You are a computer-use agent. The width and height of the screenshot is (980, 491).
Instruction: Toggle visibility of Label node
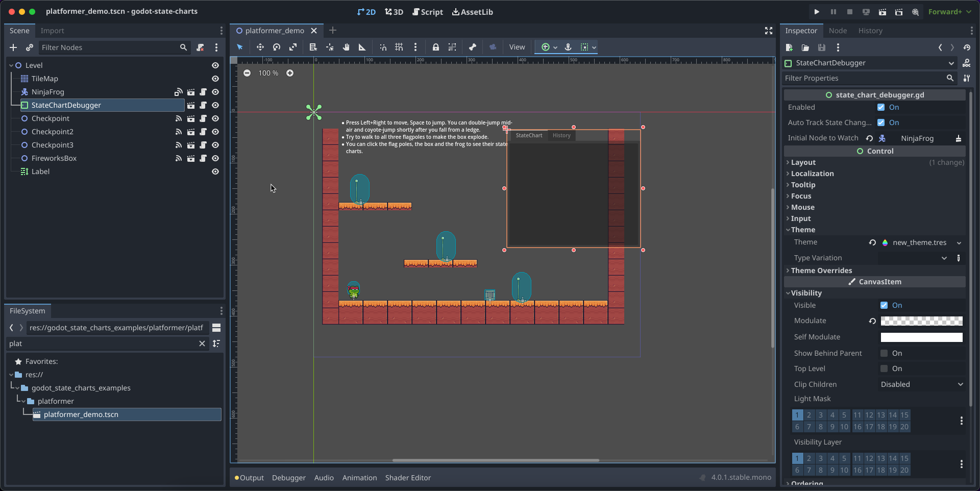(215, 171)
